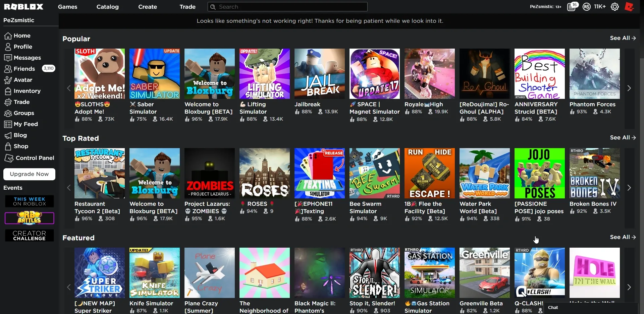644x314 pixels.
Task: Click the search magnifier icon
Action: (x=213, y=7)
